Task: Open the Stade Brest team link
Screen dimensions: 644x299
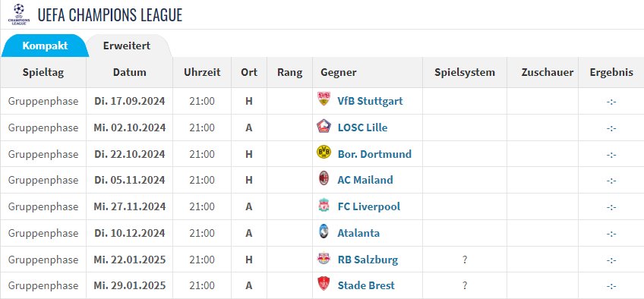Action: pos(366,285)
